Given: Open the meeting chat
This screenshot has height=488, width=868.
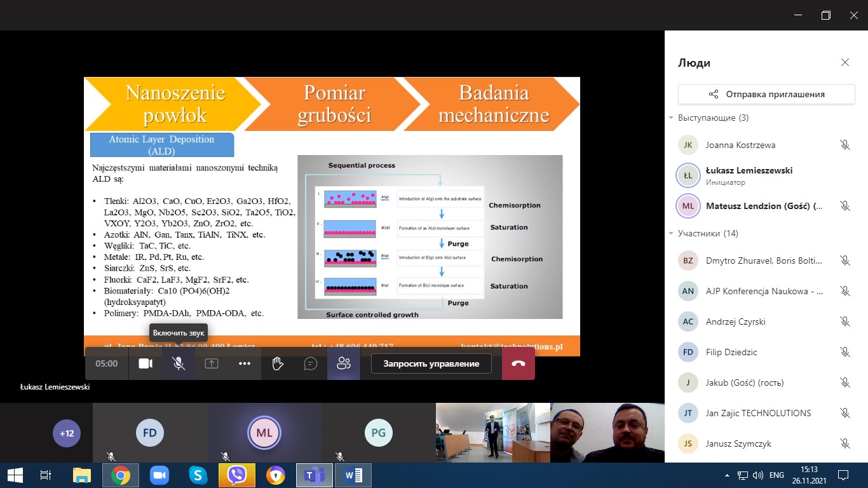Looking at the screenshot, I should (x=311, y=363).
